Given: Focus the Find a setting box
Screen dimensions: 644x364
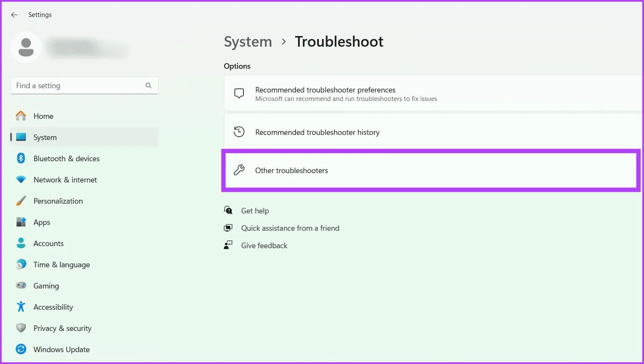Looking at the screenshot, I should [78, 86].
